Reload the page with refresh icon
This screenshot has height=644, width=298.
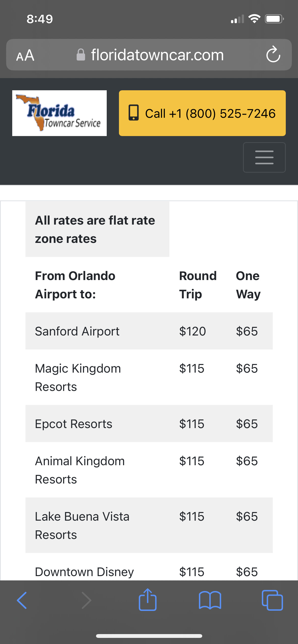pos(273,54)
